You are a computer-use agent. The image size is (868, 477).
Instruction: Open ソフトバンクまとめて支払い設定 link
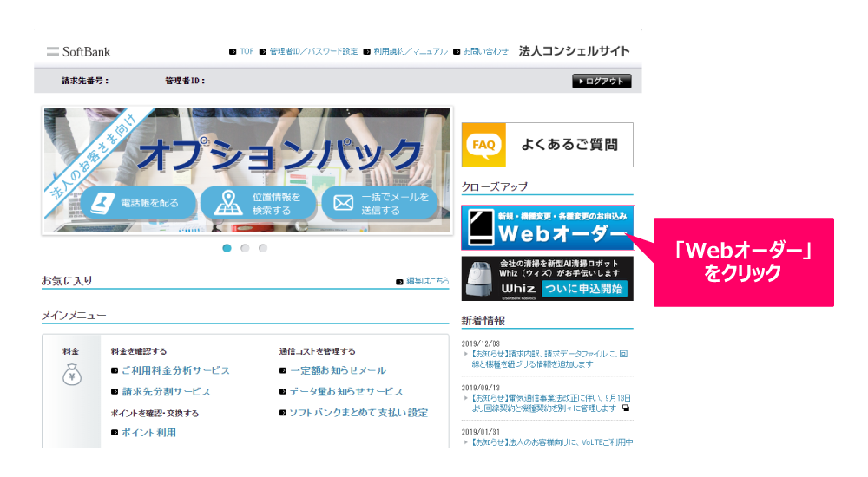pyautogui.click(x=358, y=412)
